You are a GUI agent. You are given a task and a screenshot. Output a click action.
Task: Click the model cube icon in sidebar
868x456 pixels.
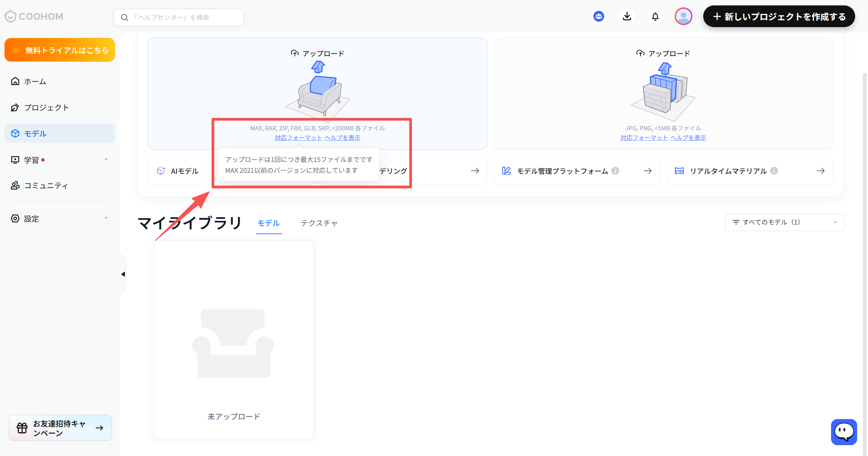pyautogui.click(x=15, y=133)
